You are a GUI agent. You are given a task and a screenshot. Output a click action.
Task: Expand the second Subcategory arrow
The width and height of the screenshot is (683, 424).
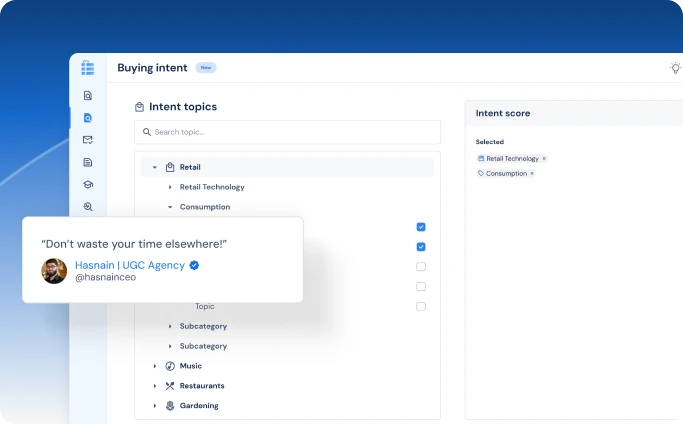pyautogui.click(x=170, y=346)
